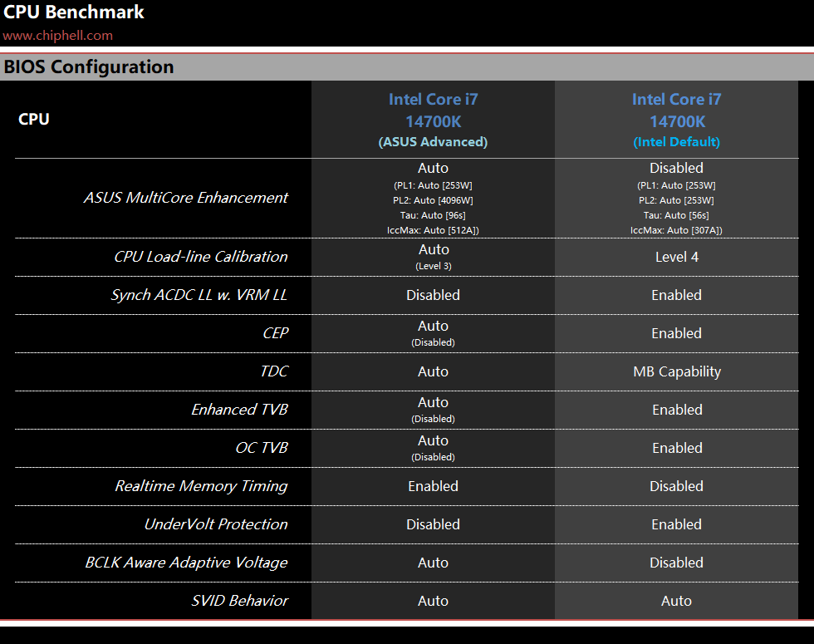
Task: Click the CEP Enabled value in Intel Default column
Action: pyautogui.click(x=676, y=333)
